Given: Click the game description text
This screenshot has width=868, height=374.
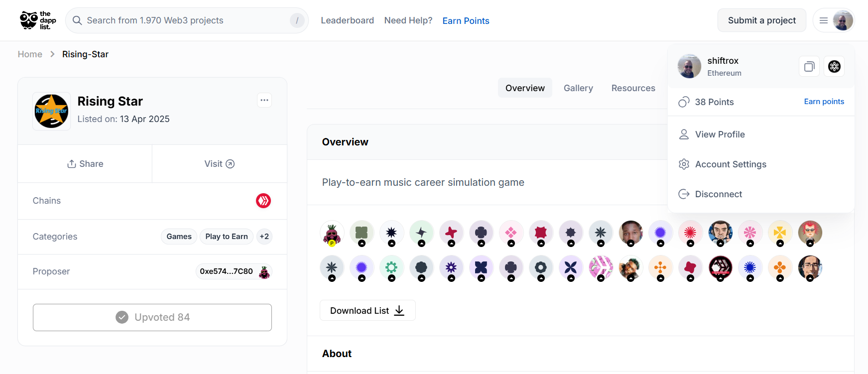Looking at the screenshot, I should click(x=423, y=182).
